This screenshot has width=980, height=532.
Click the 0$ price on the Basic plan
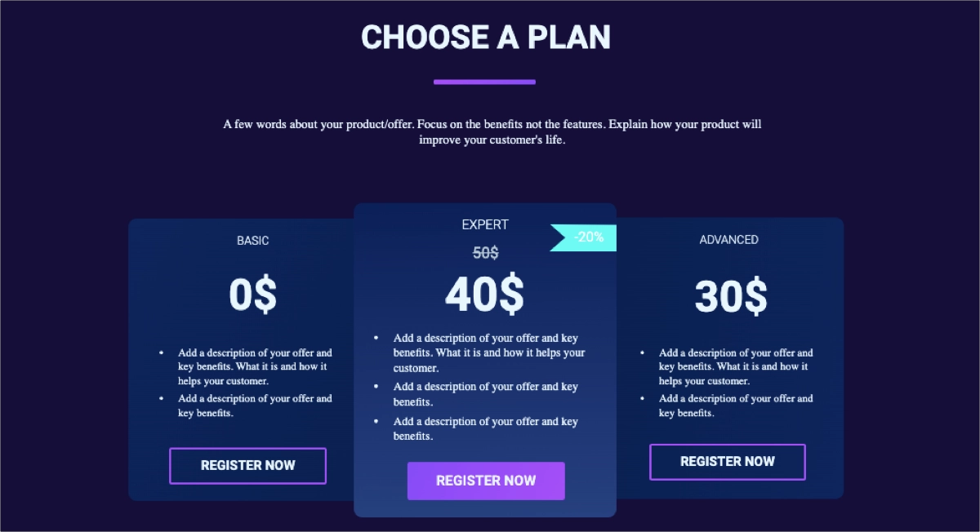click(x=253, y=295)
